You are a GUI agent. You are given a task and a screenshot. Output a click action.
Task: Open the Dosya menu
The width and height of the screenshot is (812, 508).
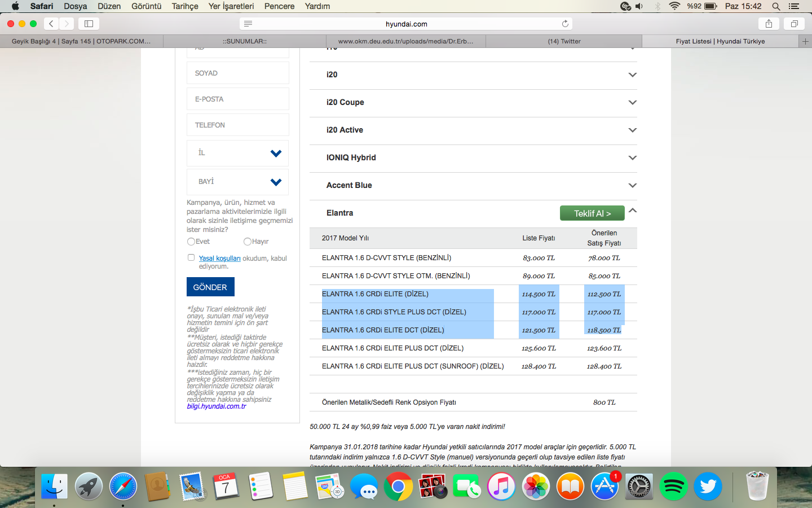(76, 6)
